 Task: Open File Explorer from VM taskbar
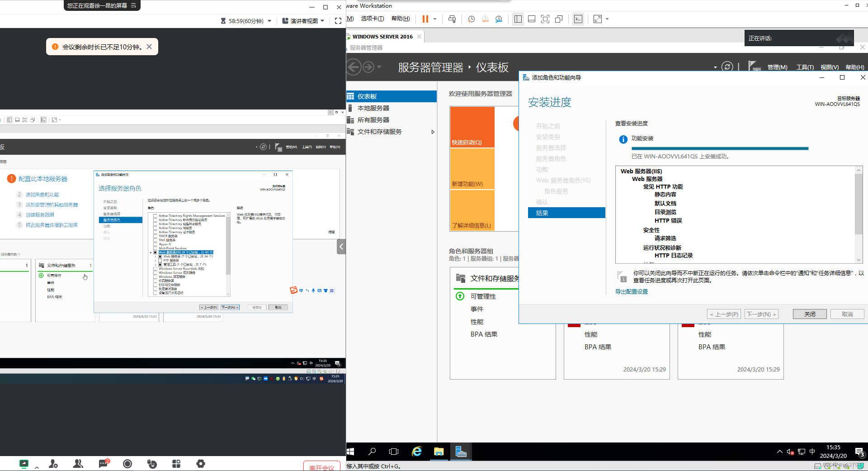pos(439,452)
